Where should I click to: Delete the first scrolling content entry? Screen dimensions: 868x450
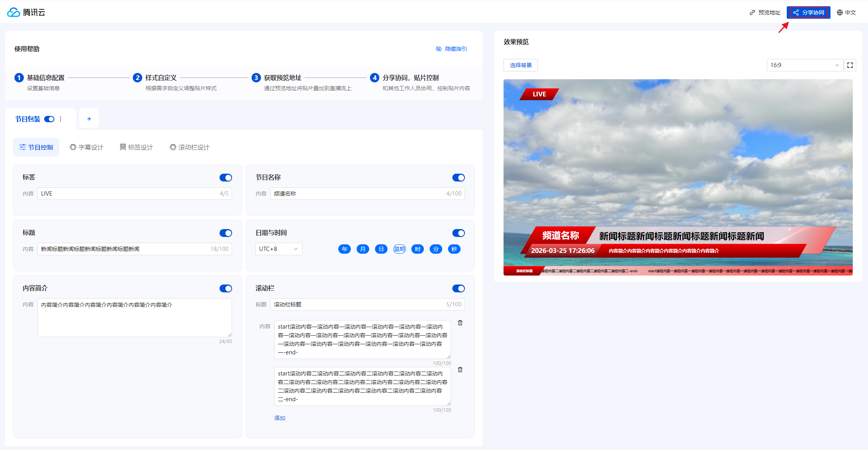point(460,323)
